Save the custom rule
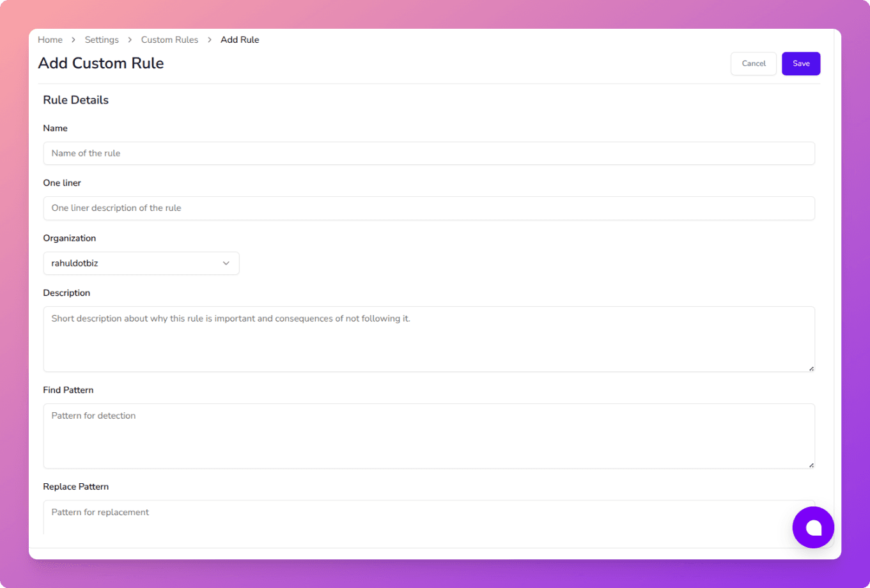Screen dimensions: 870x588 pyautogui.click(x=801, y=63)
